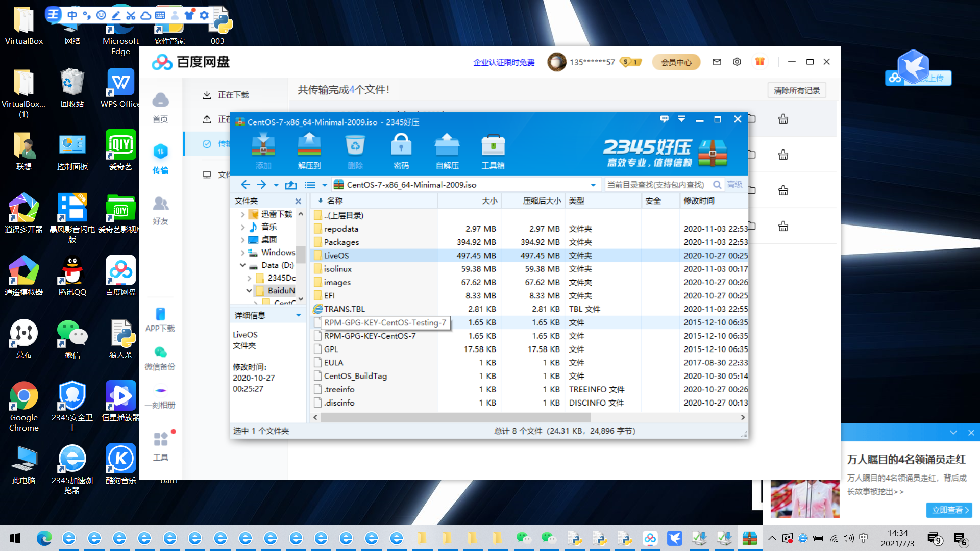Close the 文件夹 tree panel

298,201
